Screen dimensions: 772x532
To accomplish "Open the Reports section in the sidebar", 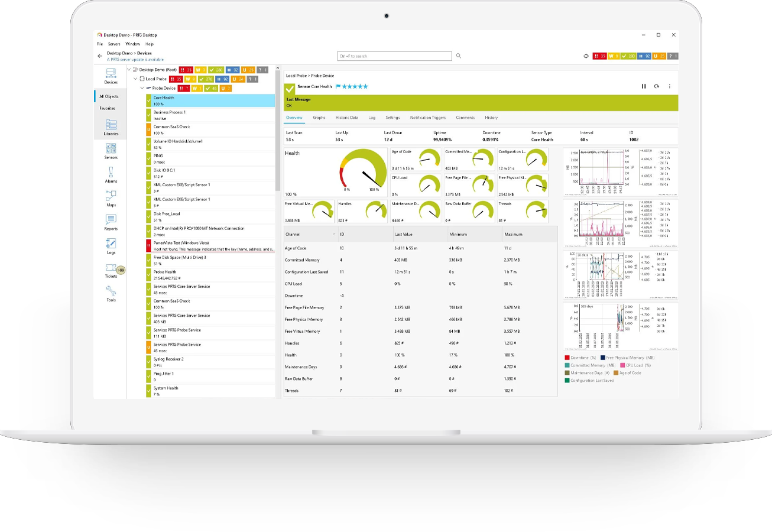I will pos(111,222).
